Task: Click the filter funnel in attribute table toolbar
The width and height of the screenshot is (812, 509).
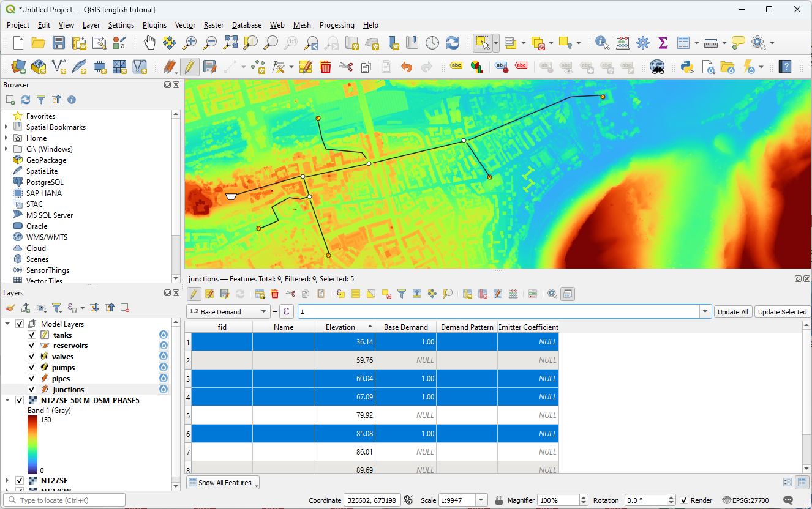Action: 402,294
